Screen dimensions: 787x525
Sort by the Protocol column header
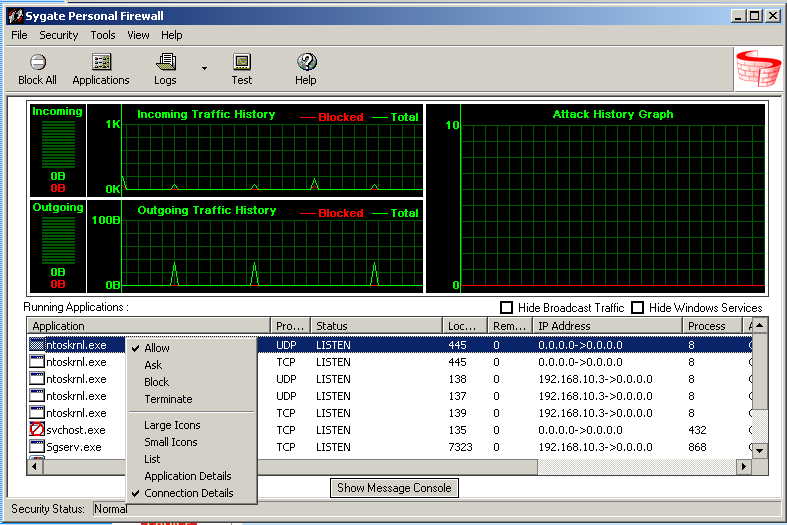coord(290,326)
